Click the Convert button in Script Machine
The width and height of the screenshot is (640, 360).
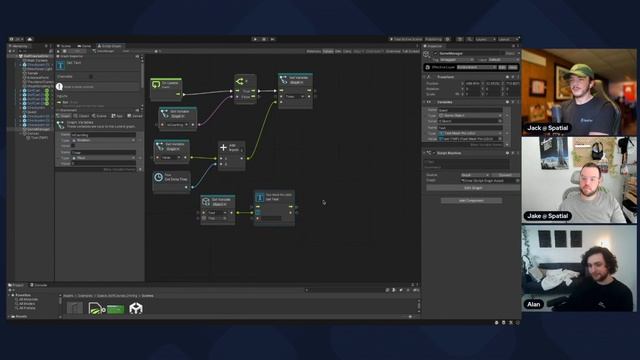click(x=505, y=175)
